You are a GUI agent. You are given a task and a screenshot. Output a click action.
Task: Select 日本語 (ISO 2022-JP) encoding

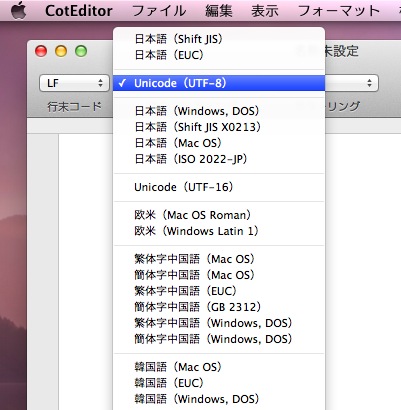coord(219,159)
